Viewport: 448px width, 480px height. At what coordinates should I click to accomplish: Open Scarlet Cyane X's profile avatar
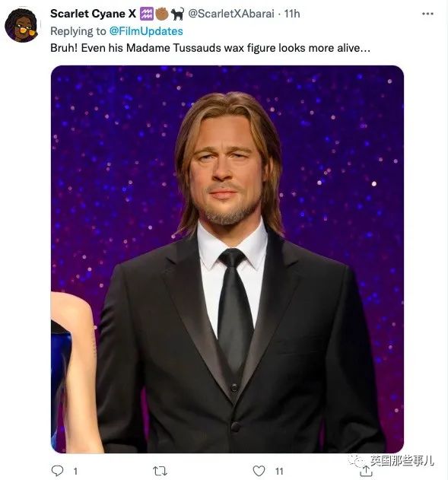[x=21, y=25]
